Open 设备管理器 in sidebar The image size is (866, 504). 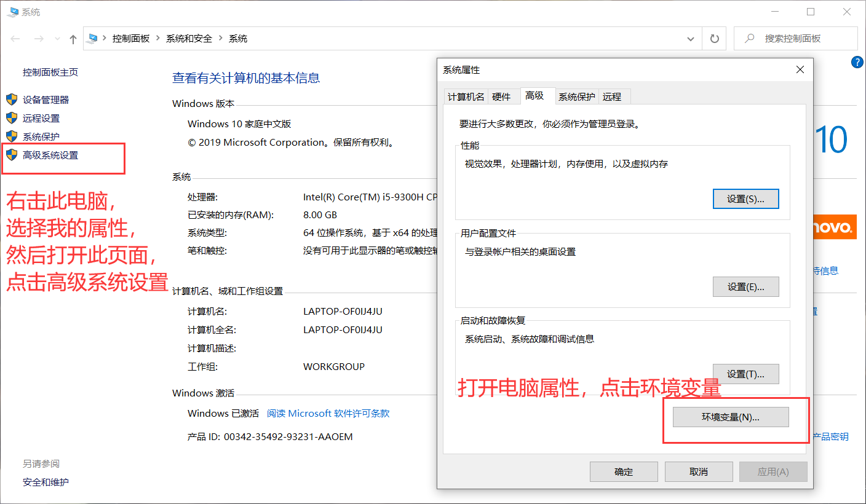46,100
